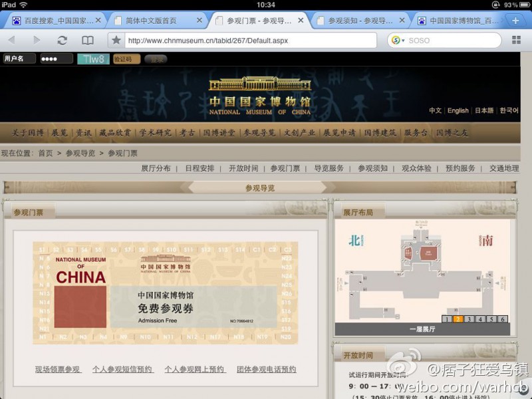This screenshot has width=532, height=399.
Task: Focus the URL address bar
Action: (251, 41)
